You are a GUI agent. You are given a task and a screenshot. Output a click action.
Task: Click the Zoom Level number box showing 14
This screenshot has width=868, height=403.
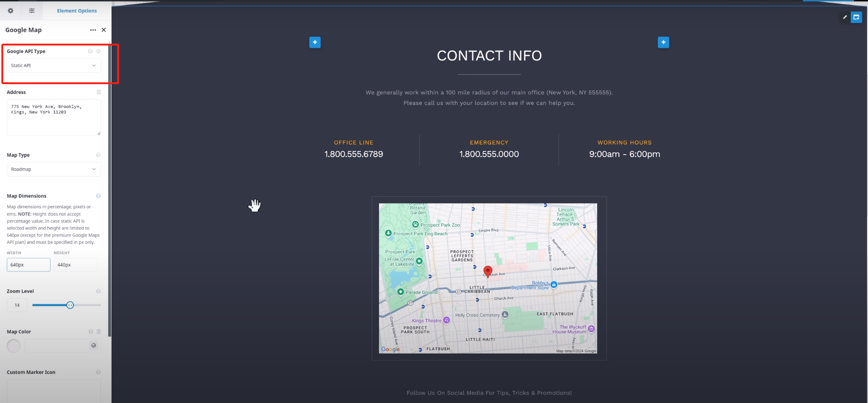click(x=17, y=305)
